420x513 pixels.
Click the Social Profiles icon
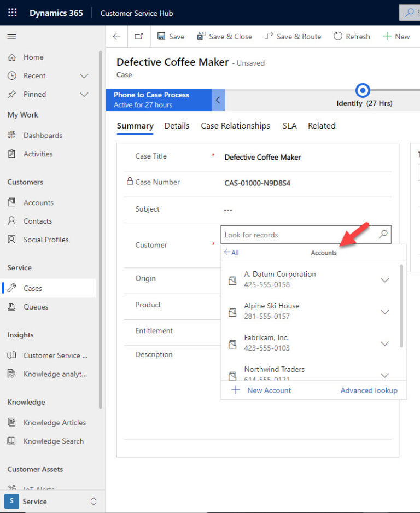click(12, 239)
